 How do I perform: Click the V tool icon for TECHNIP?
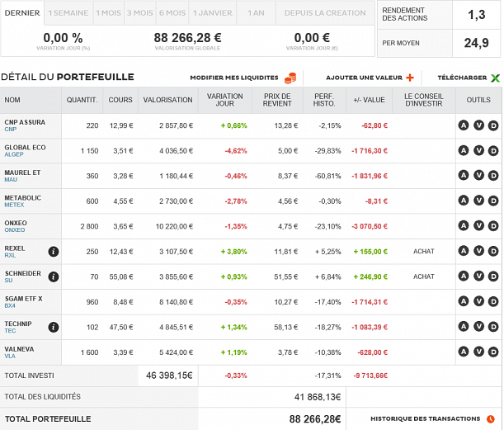coord(478,327)
